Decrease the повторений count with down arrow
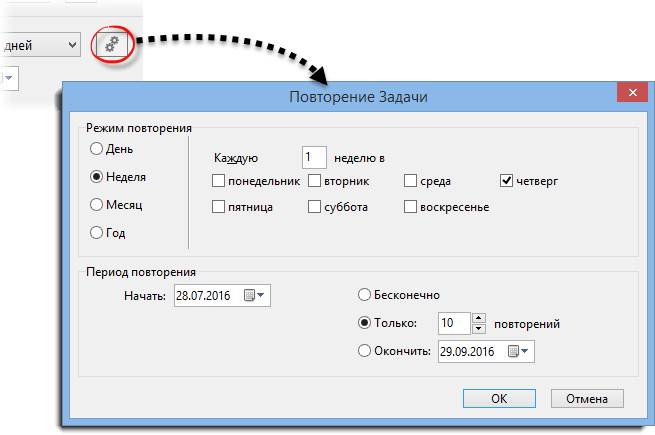655x435 pixels. (x=479, y=329)
